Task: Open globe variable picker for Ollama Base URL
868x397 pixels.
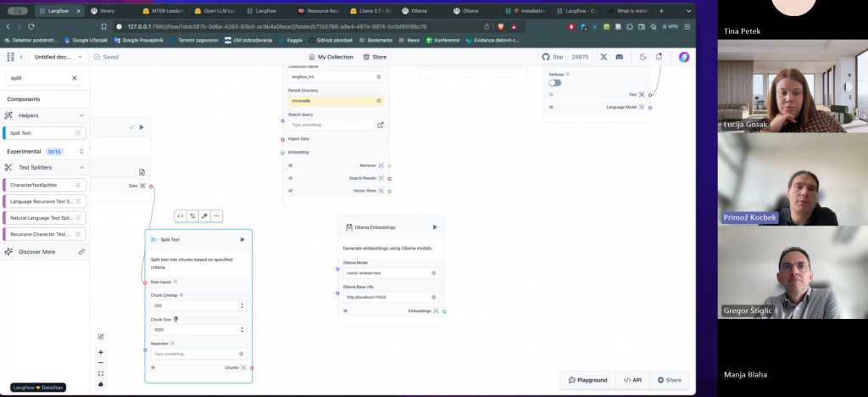Action: pos(434,298)
